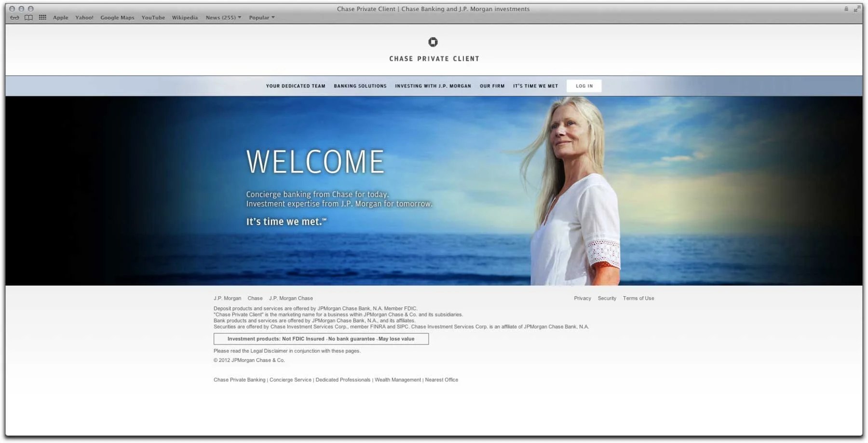Open the Legal Disclaimer link
Viewport: 868px width, 443px height.
(x=269, y=351)
